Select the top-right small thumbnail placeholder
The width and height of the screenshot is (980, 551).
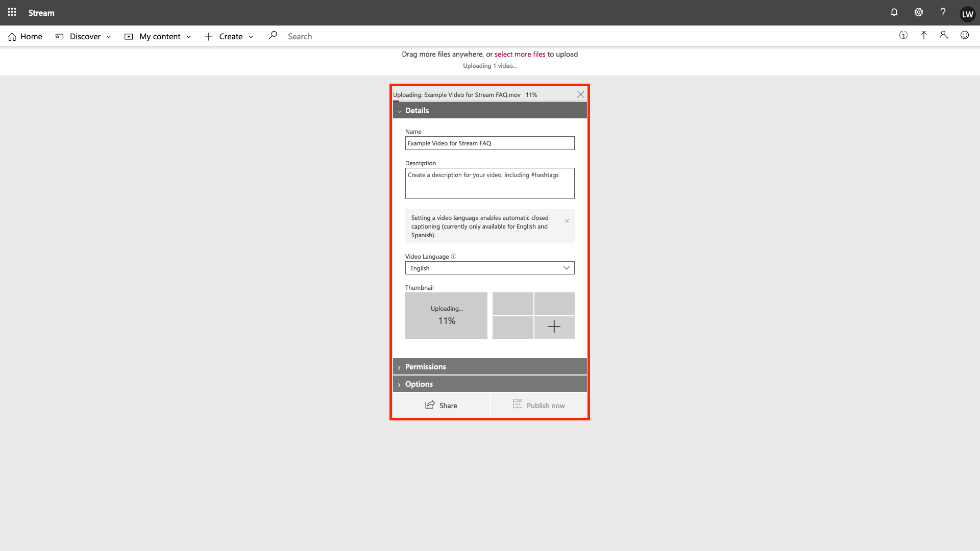click(x=554, y=304)
